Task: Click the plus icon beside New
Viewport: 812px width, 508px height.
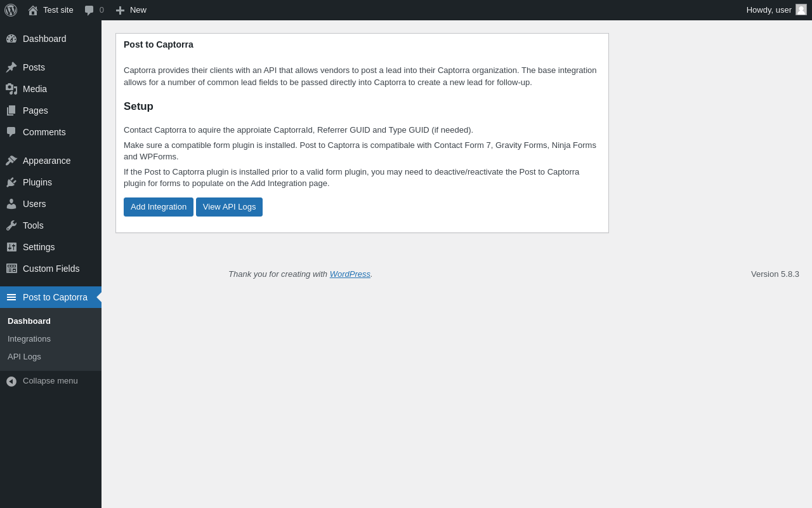Action: click(x=120, y=10)
